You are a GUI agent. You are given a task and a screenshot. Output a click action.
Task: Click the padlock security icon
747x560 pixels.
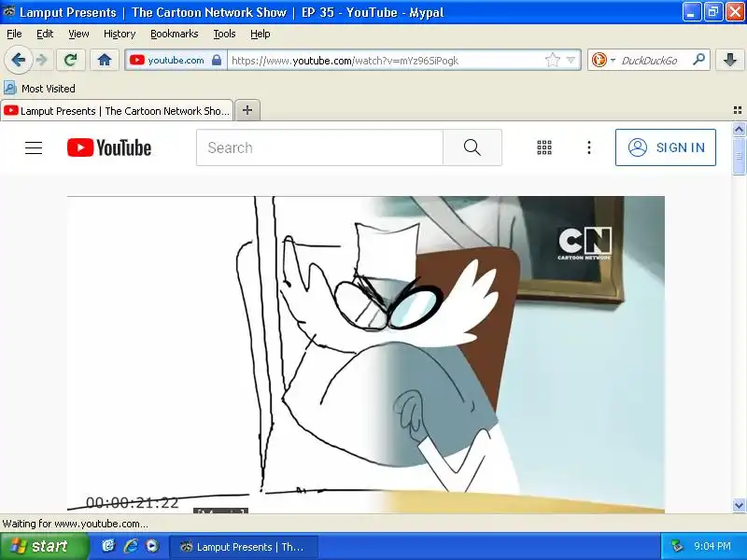[217, 61]
